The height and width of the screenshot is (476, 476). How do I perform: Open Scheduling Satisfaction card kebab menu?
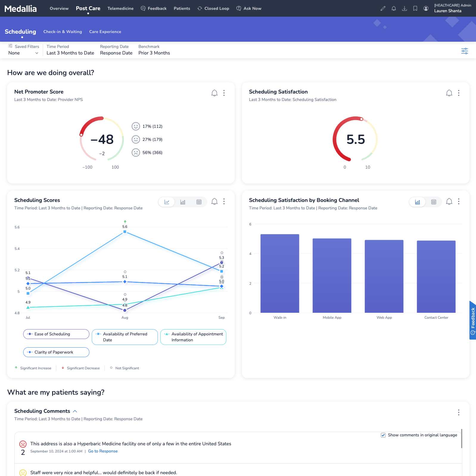point(458,93)
